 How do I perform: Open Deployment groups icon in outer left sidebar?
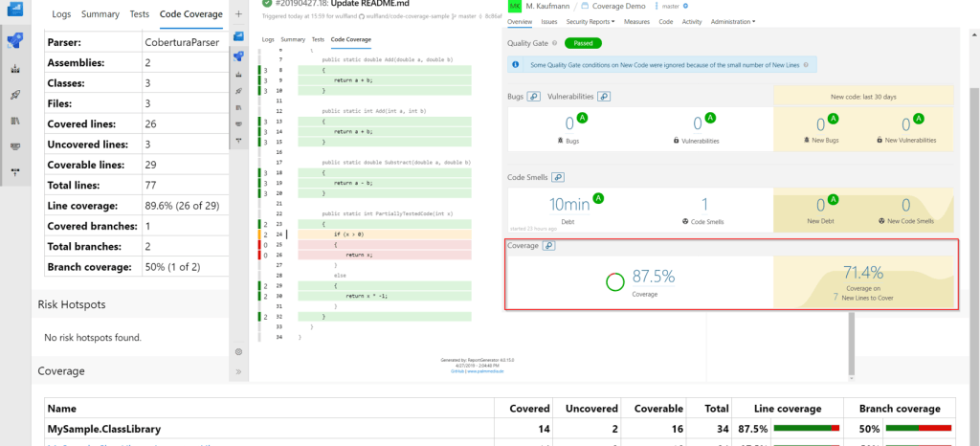(15, 171)
